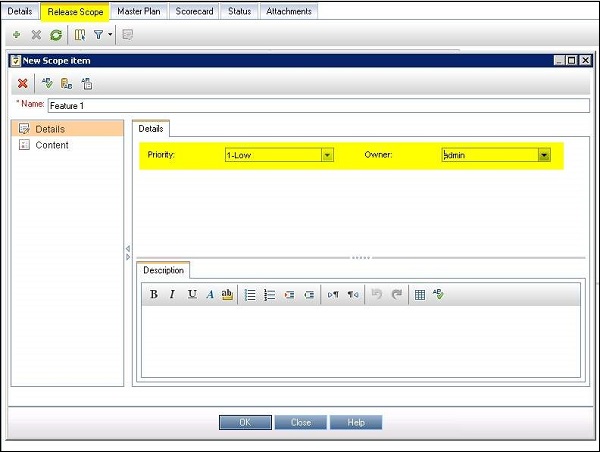Click the green add scope item icon
Image resolution: width=600 pixels, height=452 pixels.
click(16, 35)
